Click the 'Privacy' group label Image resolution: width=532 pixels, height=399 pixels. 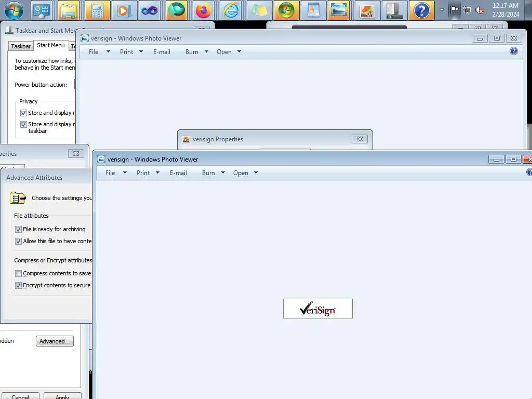tap(28, 101)
